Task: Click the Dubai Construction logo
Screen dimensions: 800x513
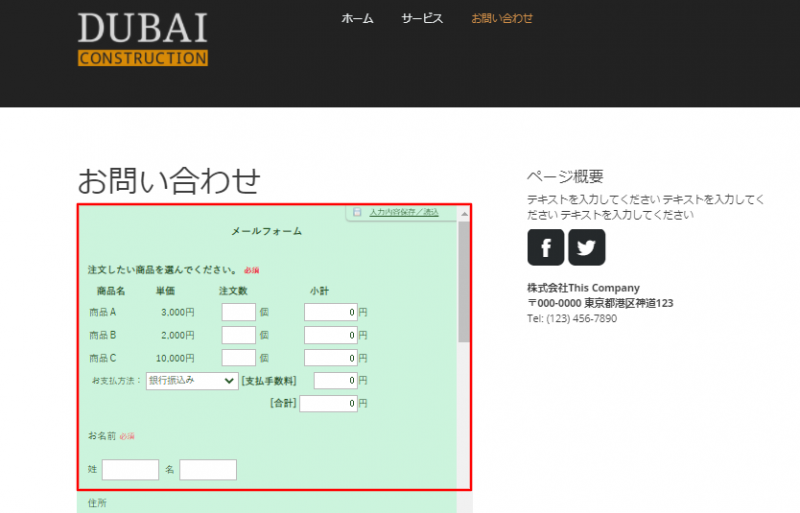Action: (142, 39)
